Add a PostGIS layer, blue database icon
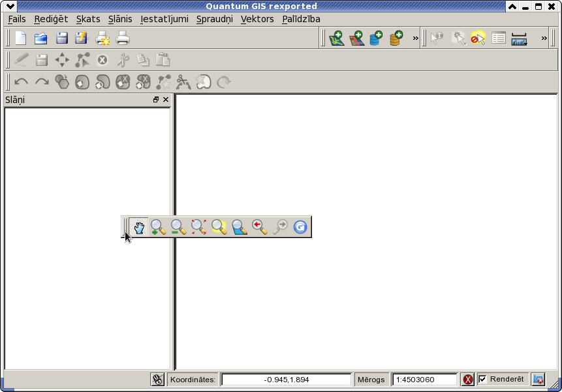The width and height of the screenshot is (562, 392). point(376,38)
